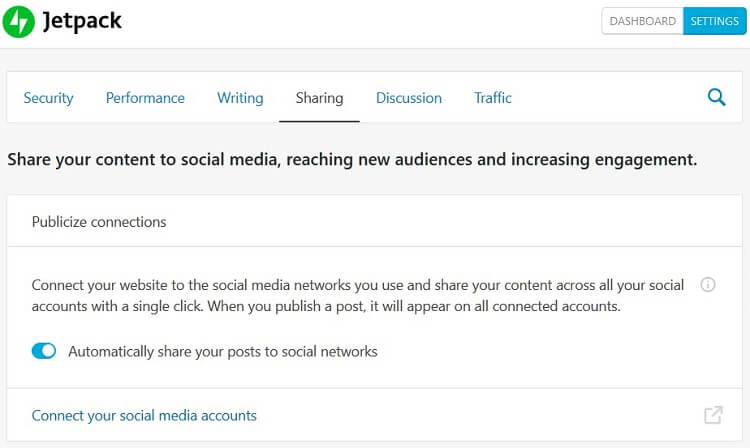Switch to the Security tab

tap(48, 98)
